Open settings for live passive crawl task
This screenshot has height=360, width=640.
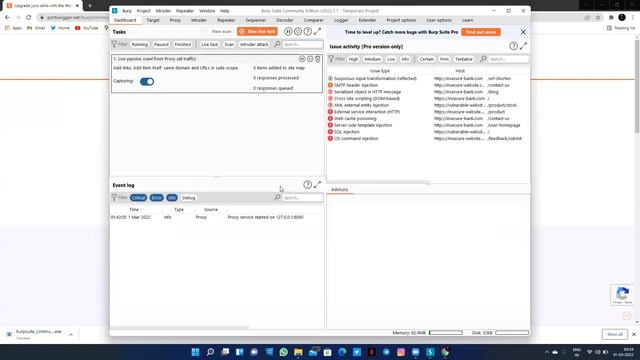310,59
